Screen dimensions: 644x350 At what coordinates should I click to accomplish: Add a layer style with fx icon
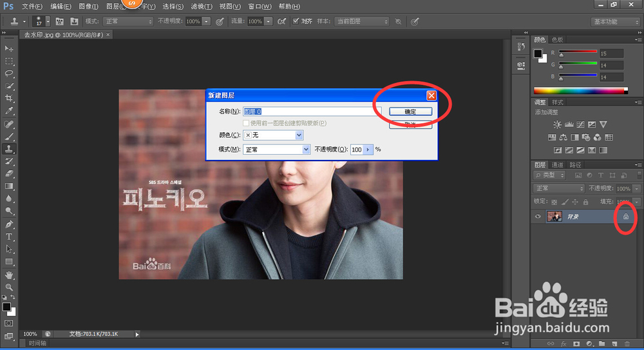[x=563, y=344]
